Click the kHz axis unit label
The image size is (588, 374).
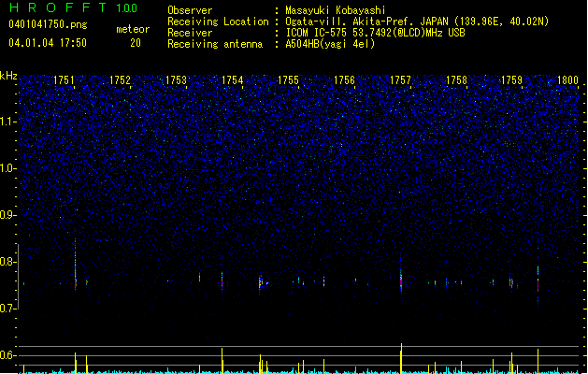[8, 76]
